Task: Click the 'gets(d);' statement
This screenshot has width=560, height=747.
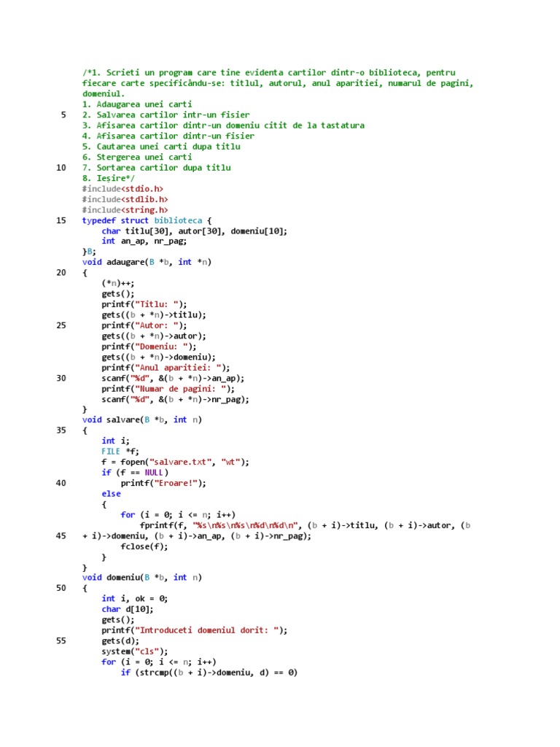Action: (120, 640)
